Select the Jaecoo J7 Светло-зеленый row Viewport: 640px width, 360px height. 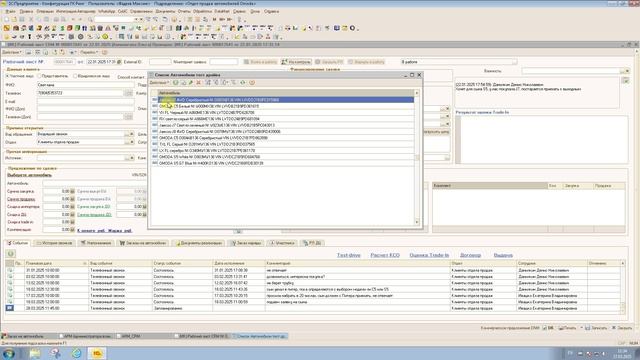(x=282, y=125)
